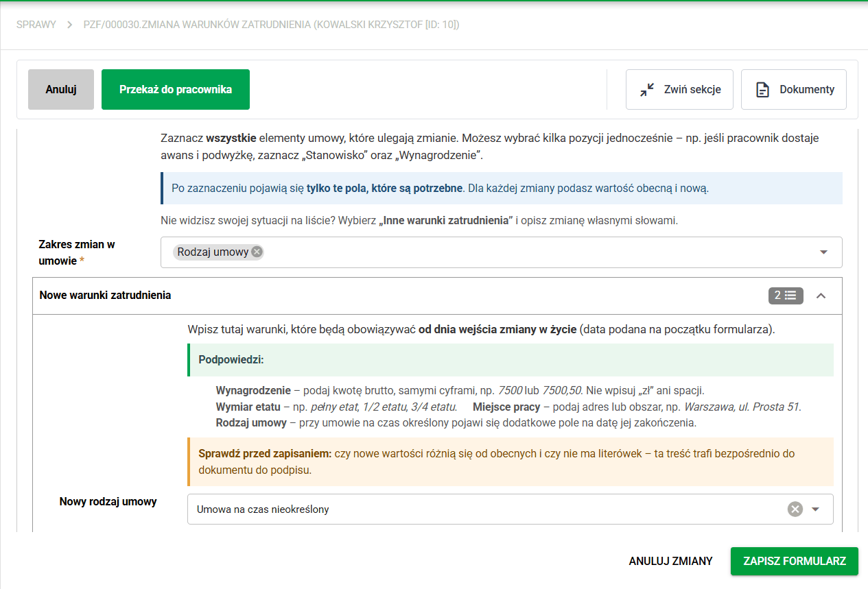This screenshot has height=589, width=868.
Task: Click the Sprawdź przed zapisaniem warning text
Action: [496, 462]
